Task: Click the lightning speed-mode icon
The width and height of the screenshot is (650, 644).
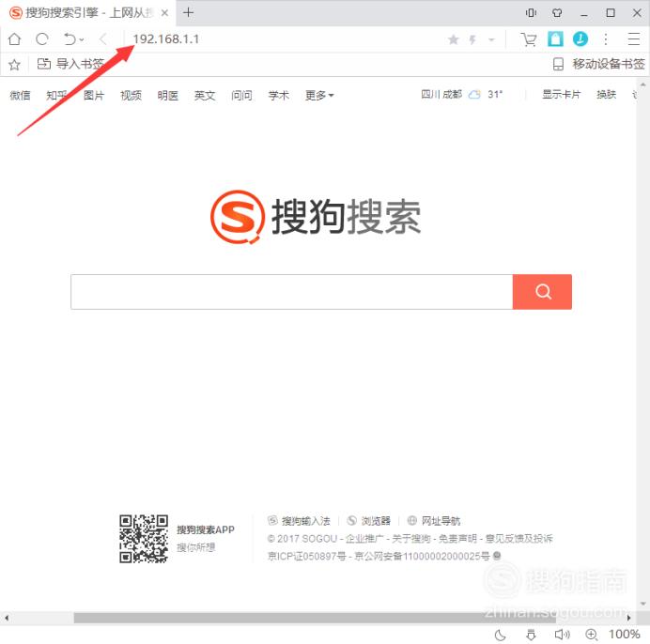Action: click(x=472, y=39)
